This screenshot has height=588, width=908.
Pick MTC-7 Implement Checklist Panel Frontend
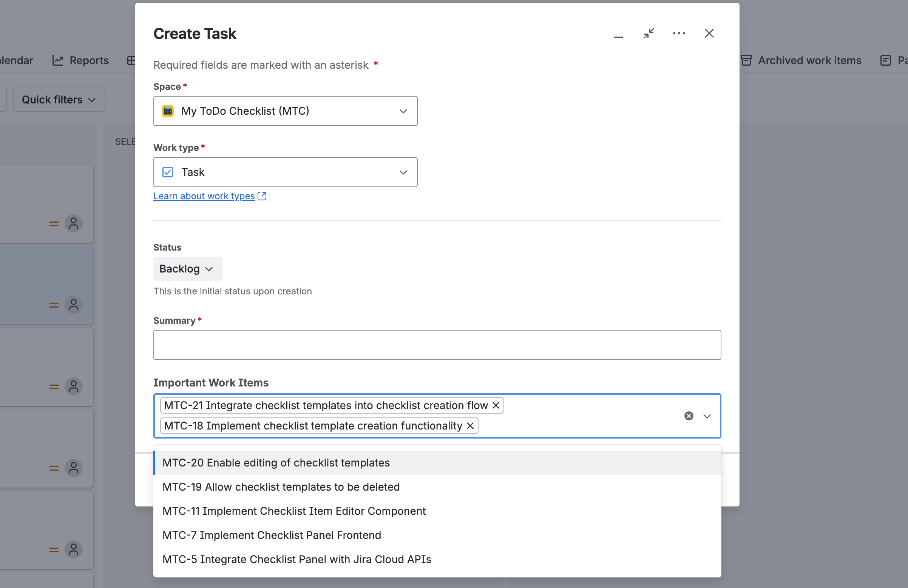[272, 535]
